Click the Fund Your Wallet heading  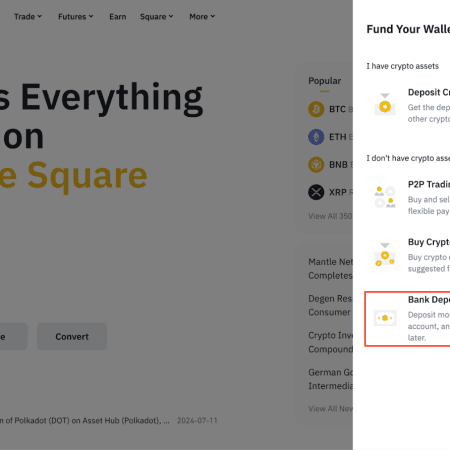[408, 29]
